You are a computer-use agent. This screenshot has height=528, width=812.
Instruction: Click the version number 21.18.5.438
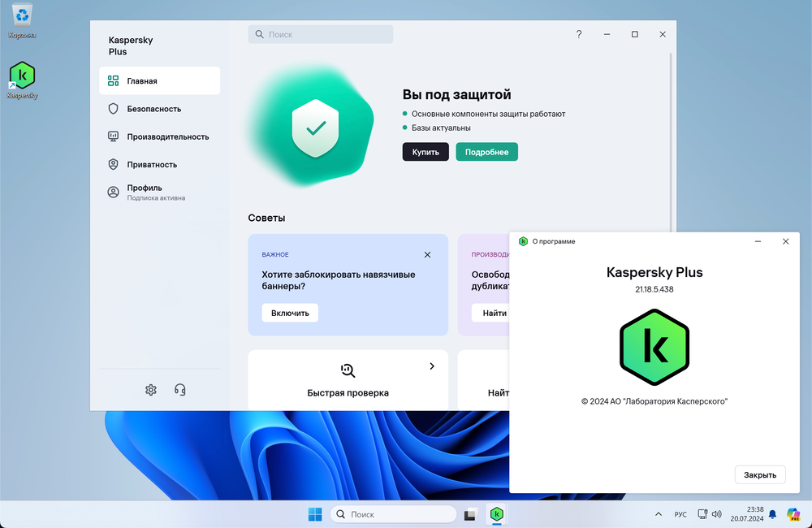coord(654,289)
